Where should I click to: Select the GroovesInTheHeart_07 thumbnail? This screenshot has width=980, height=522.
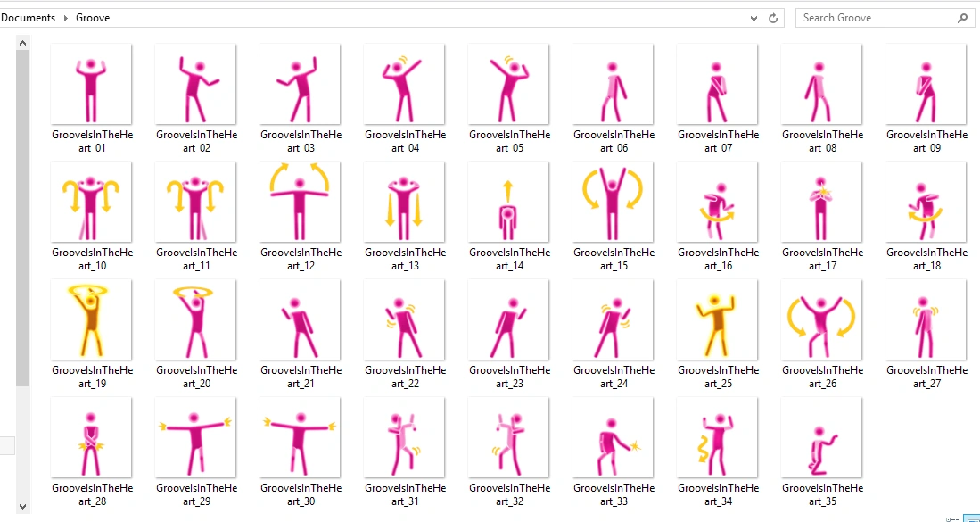tap(717, 84)
